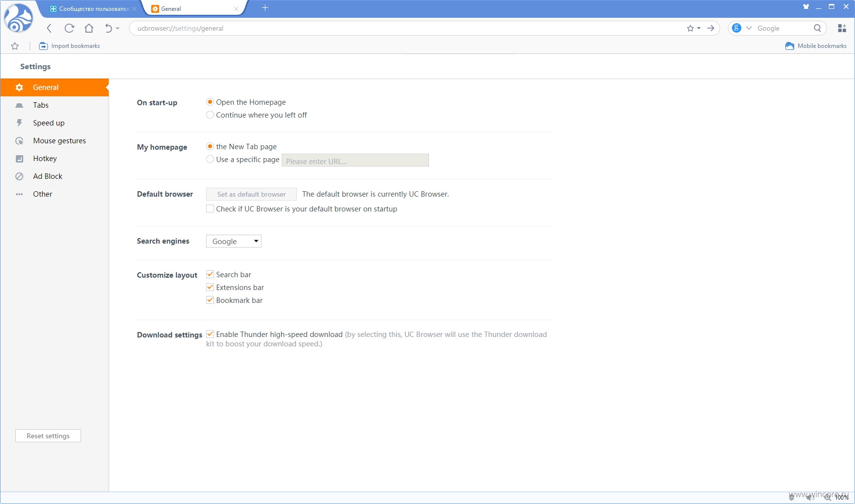Screen dimensions: 855x504
Task: Open Mouse gestures settings
Action: pyautogui.click(x=54, y=141)
